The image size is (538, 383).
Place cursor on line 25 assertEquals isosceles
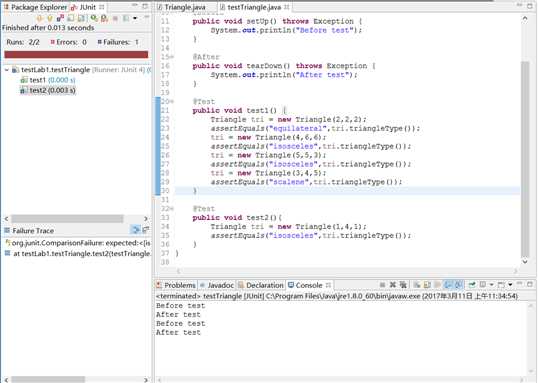(311, 146)
